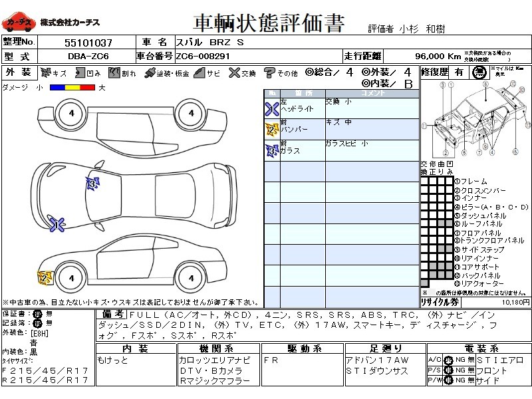
Task: Click the サビ (rust) legend icon
Action: point(199,72)
